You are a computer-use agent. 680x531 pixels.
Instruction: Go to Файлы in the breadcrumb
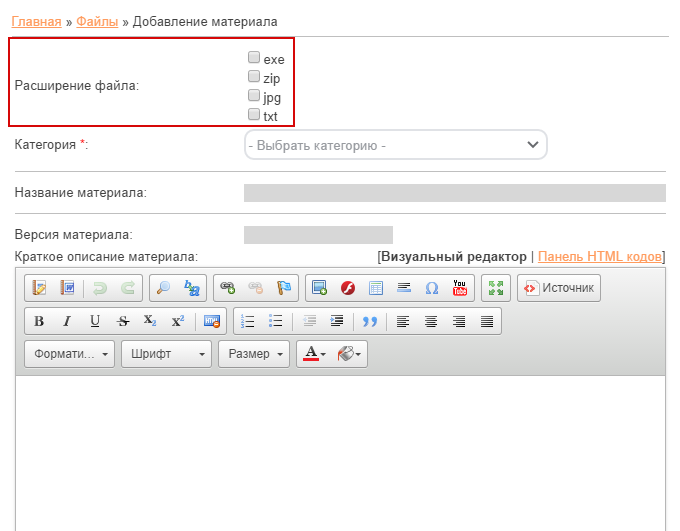[x=97, y=21]
